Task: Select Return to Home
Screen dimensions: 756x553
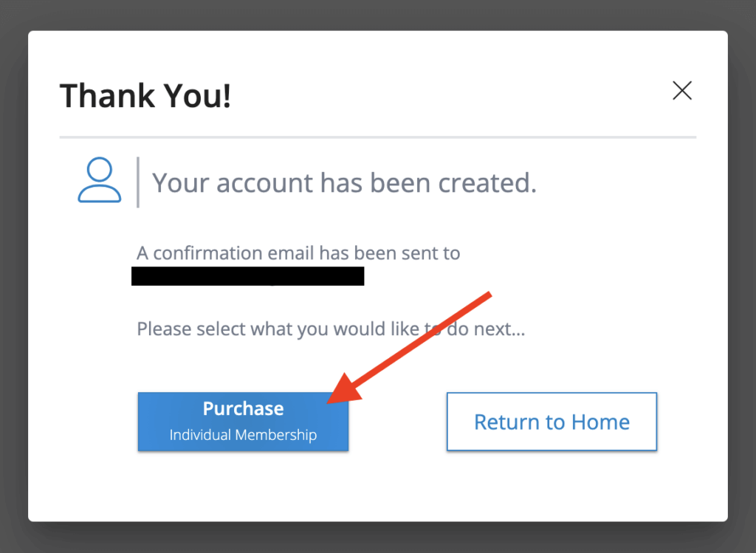Action: 551,422
